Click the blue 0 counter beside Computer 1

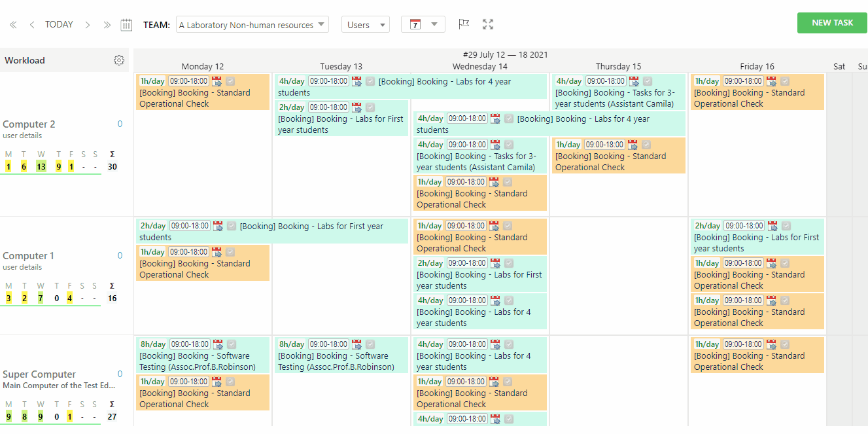click(120, 255)
